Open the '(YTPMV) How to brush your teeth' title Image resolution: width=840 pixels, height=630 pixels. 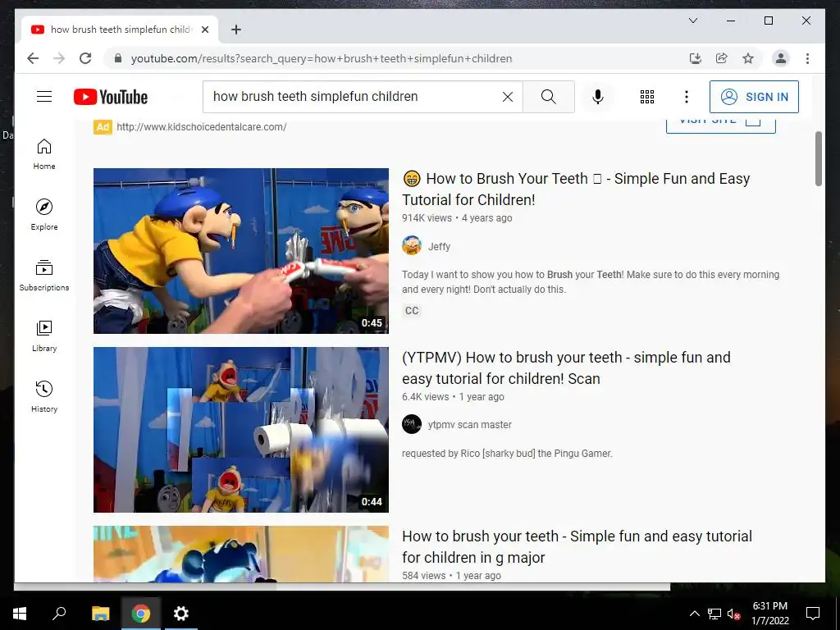566,368
